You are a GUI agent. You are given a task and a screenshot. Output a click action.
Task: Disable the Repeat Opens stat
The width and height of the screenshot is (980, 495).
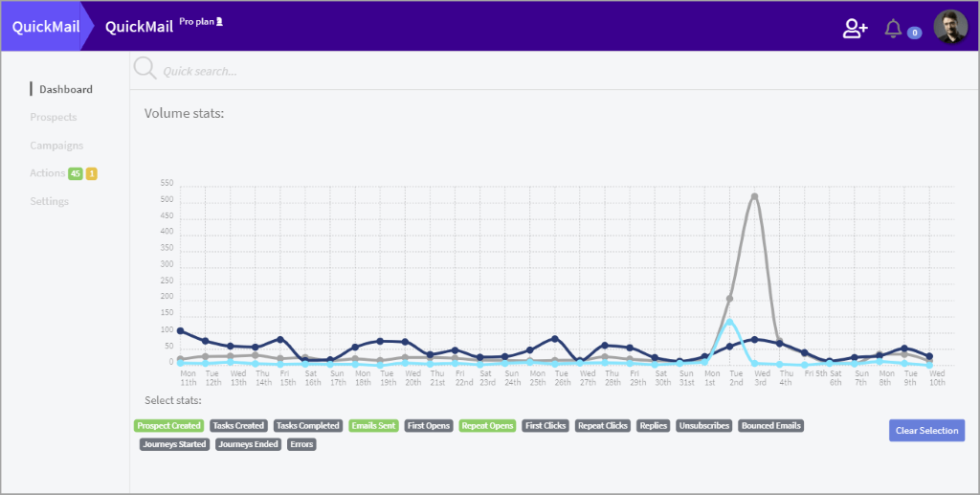click(487, 426)
